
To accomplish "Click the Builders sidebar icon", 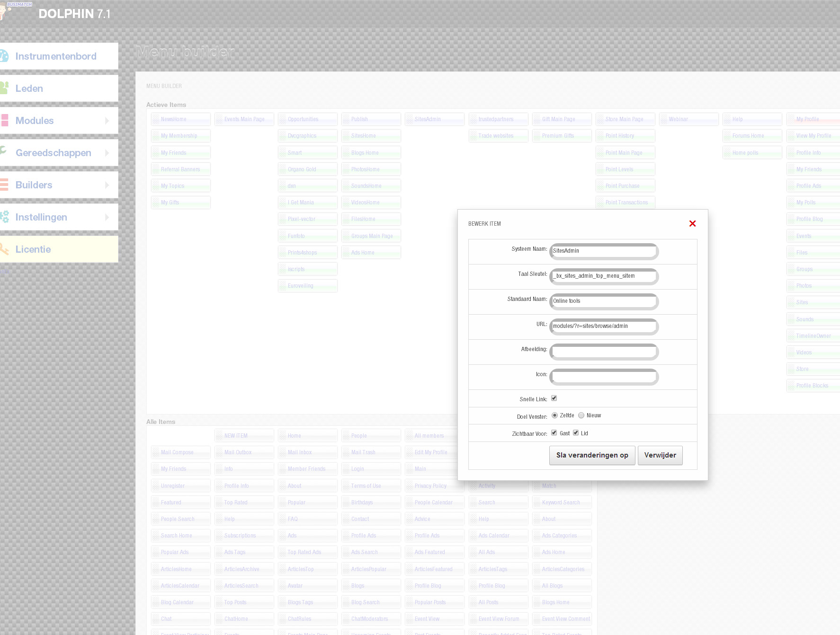I will (4, 185).
